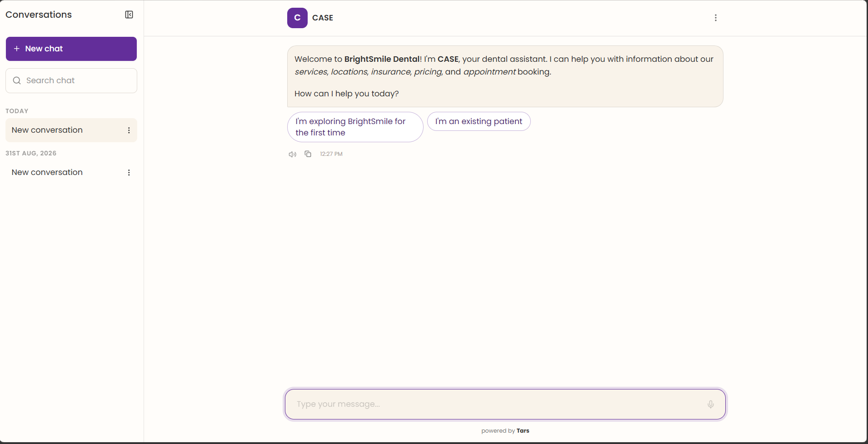The width and height of the screenshot is (868, 444).
Task: Click the search magnifier icon
Action: (x=17, y=80)
